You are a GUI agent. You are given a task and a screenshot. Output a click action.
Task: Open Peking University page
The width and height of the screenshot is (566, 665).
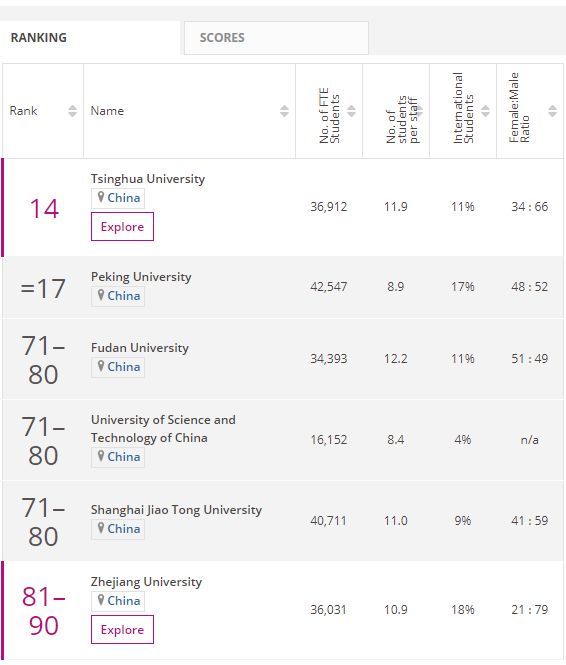tap(141, 277)
